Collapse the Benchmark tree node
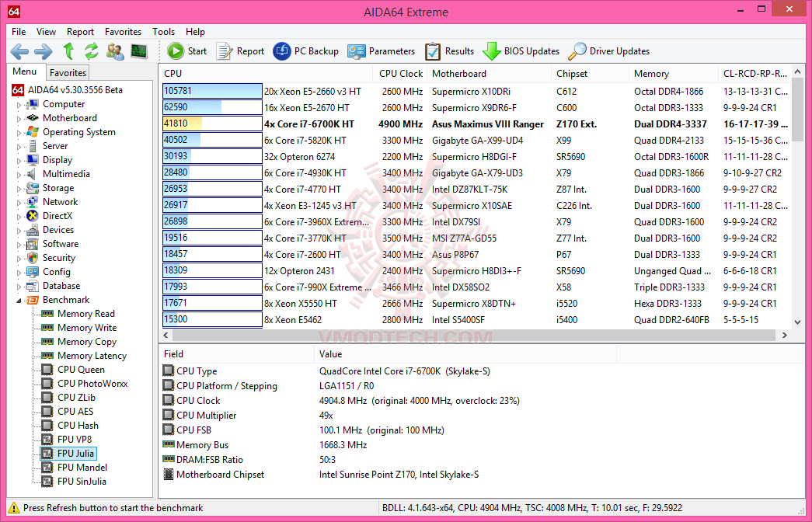812x522 pixels. point(19,301)
